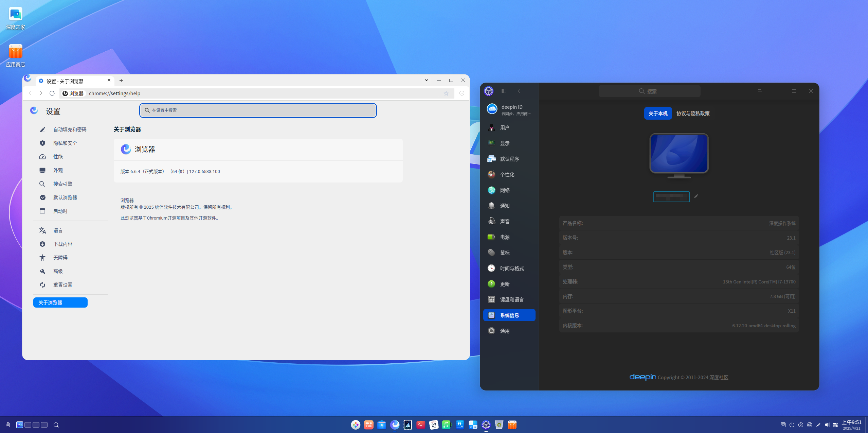The width and height of the screenshot is (868, 433).
Task: Switch to Agreement and privacy policy tab
Action: (693, 114)
